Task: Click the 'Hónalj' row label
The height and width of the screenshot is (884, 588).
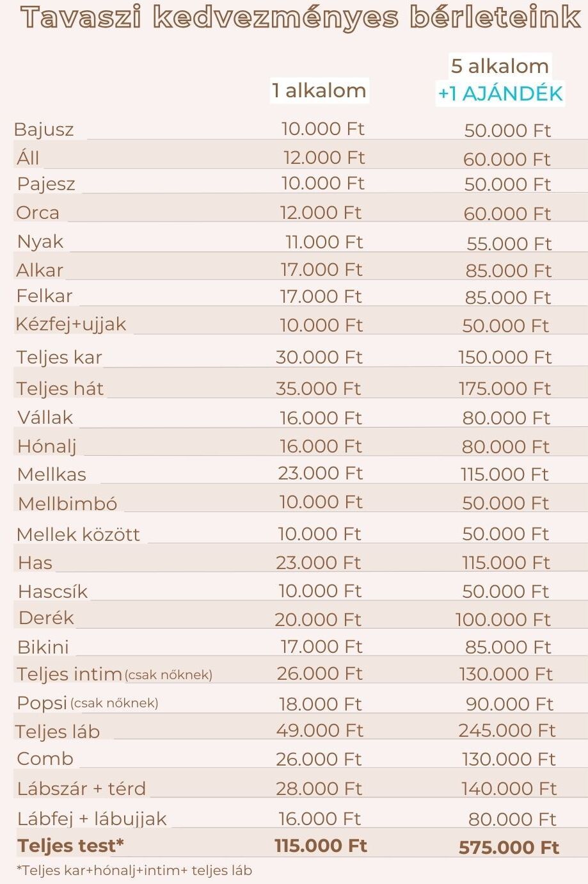Action: pyautogui.click(x=47, y=446)
